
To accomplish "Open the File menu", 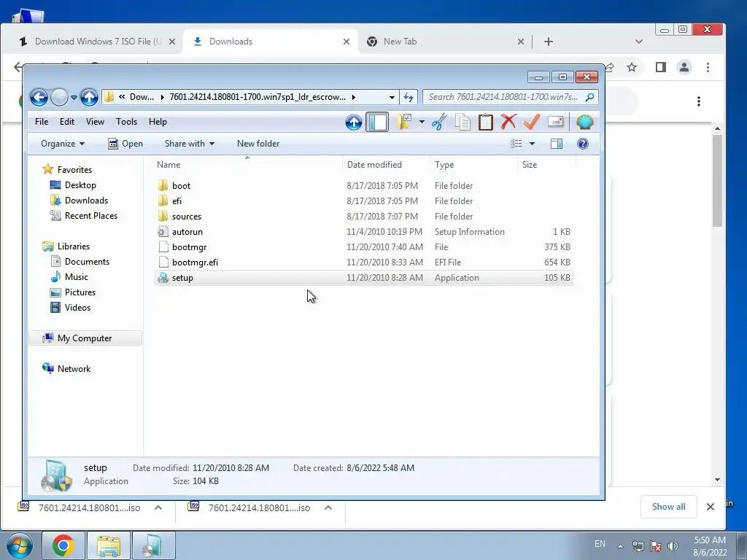I will pyautogui.click(x=42, y=122).
